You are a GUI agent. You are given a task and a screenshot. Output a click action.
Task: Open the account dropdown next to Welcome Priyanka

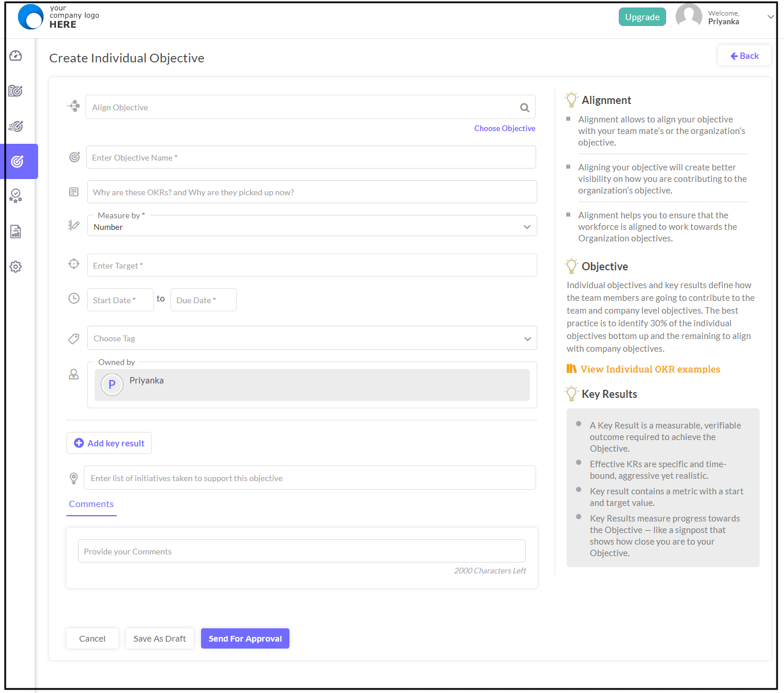coord(771,17)
